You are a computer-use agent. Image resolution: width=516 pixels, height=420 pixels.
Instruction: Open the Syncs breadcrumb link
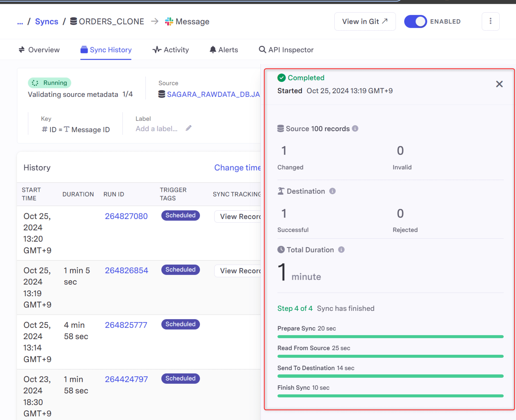point(46,21)
